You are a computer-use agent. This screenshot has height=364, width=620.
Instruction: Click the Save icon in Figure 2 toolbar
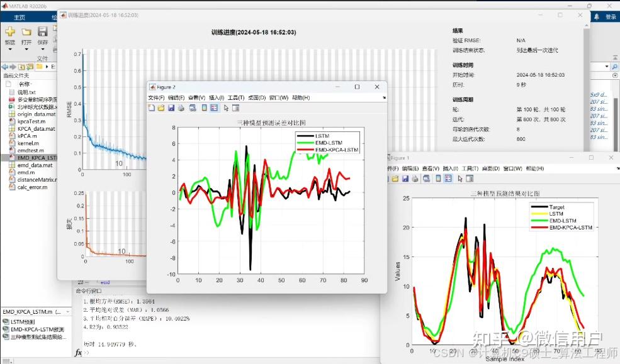coord(171,108)
